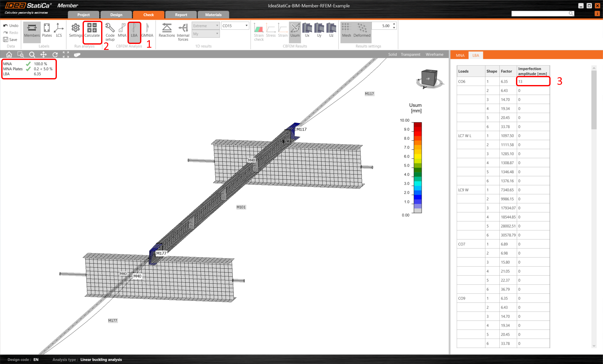Image resolution: width=603 pixels, height=364 pixels.
Task: Display Internal forces results
Action: coord(183,31)
